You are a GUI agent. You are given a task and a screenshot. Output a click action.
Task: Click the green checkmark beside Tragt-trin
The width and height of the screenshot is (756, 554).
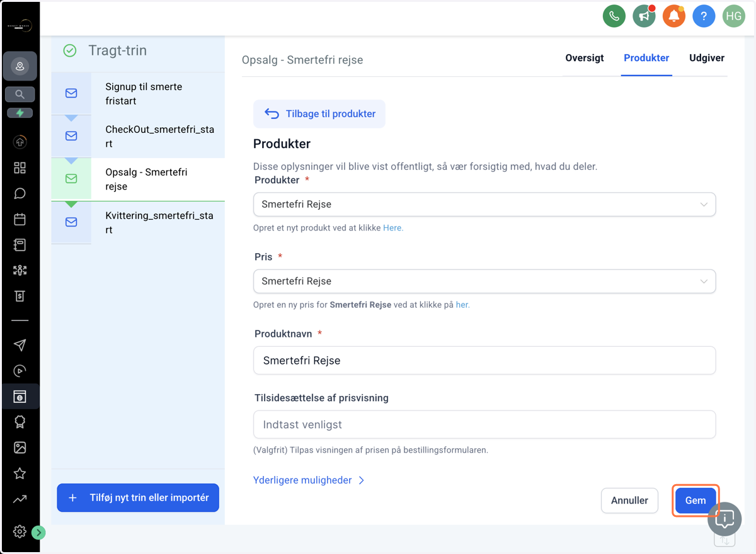pyautogui.click(x=70, y=50)
